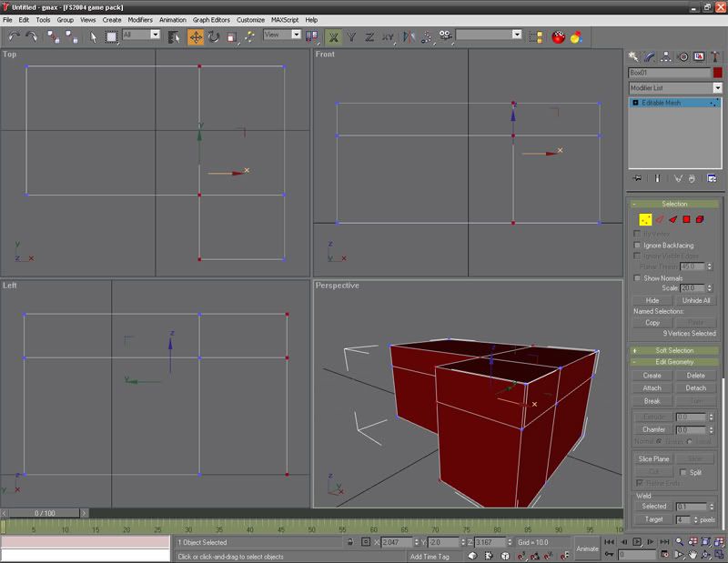Activate the Pan view hand tool

point(693,554)
